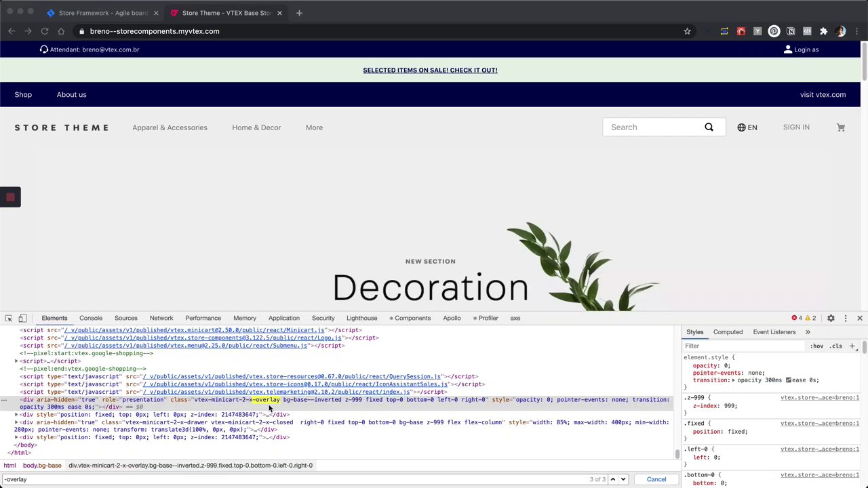Click the browser back arrow
Screen dimensions: 868x488
click(x=12, y=31)
